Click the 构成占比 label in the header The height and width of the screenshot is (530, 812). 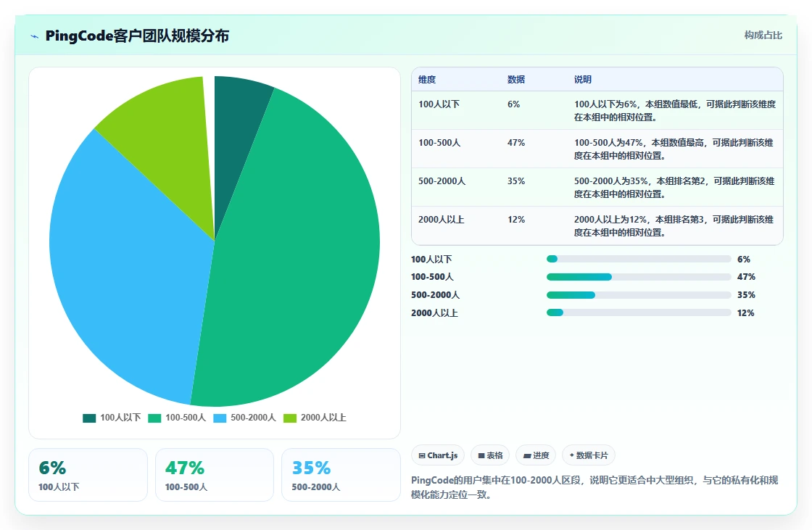[x=763, y=36]
